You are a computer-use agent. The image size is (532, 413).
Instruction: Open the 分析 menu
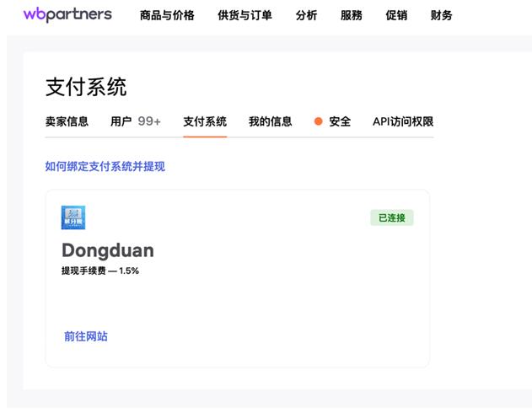[306, 15]
